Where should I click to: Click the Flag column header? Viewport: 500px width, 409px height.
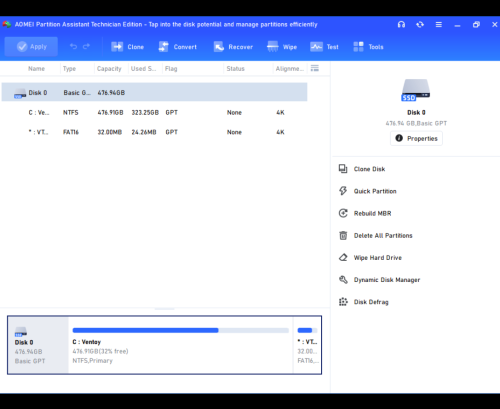click(x=171, y=69)
